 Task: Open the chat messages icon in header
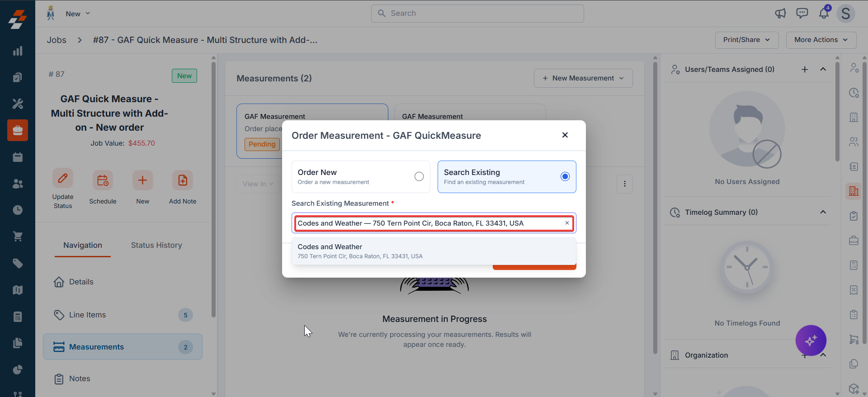[802, 14]
